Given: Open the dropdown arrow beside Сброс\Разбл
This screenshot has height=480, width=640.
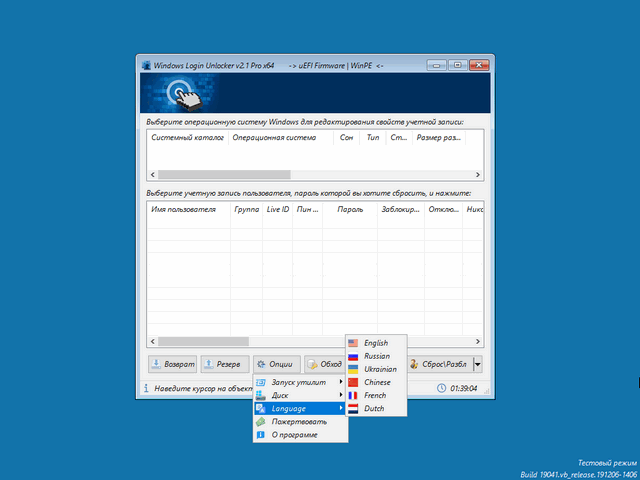Looking at the screenshot, I should (x=478, y=365).
